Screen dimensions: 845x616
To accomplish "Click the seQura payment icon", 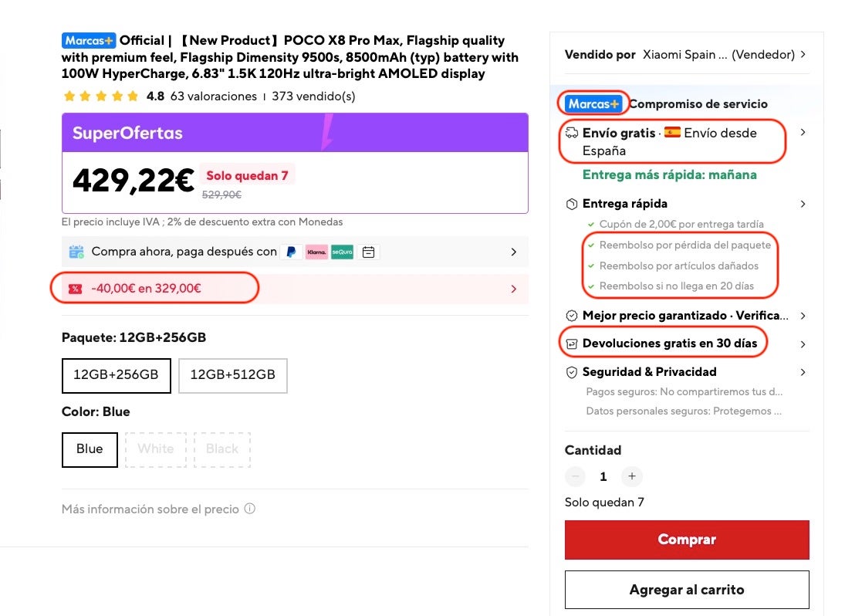I will (x=342, y=252).
